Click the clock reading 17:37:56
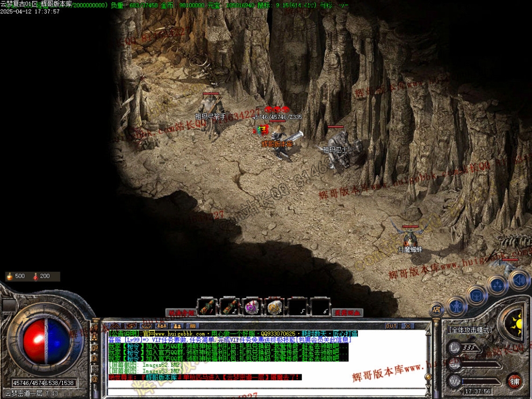Image resolution: width=532 pixels, height=399 pixels. [477, 391]
